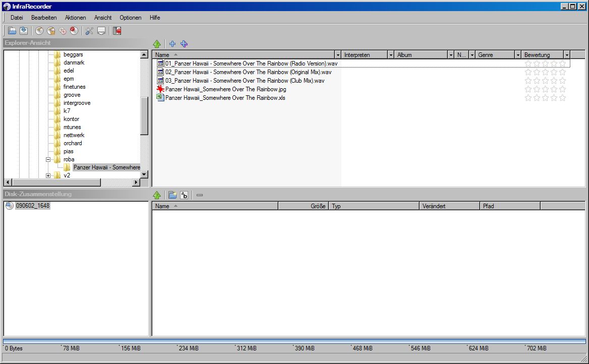Image resolution: width=589 pixels, height=364 pixels.
Task: Open the Aktionen menu
Action: pos(75,18)
